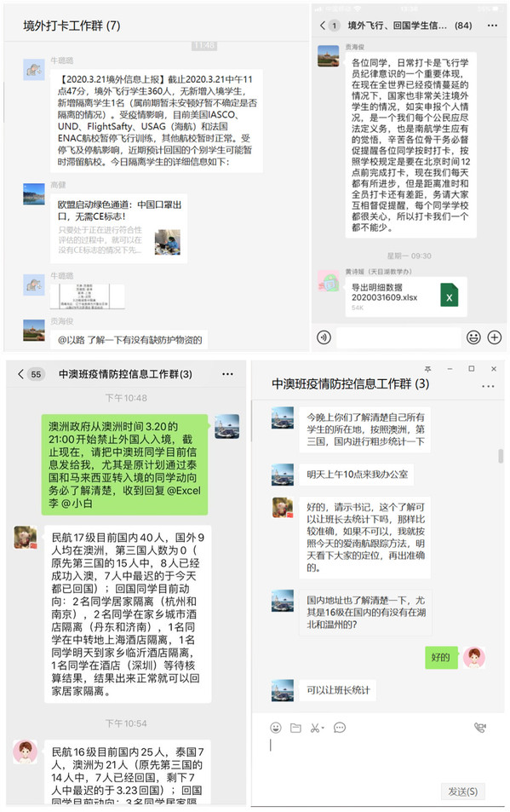
Task: Click the send file folder icon
Action: [295, 728]
